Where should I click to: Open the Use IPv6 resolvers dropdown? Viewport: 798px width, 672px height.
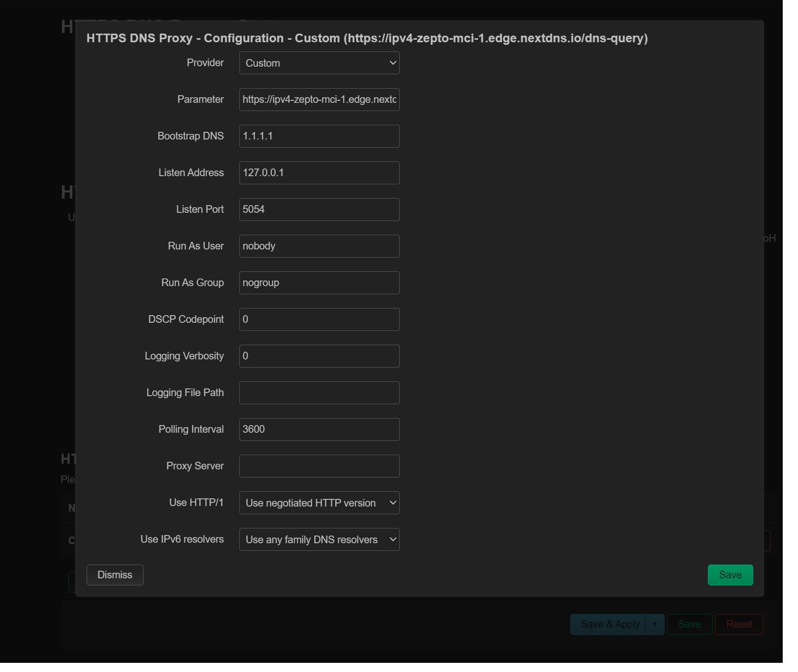(x=319, y=540)
